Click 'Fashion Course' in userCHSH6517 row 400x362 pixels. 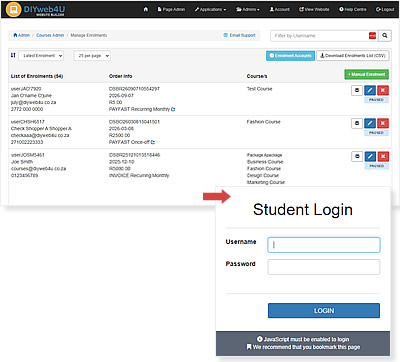[x=263, y=122]
